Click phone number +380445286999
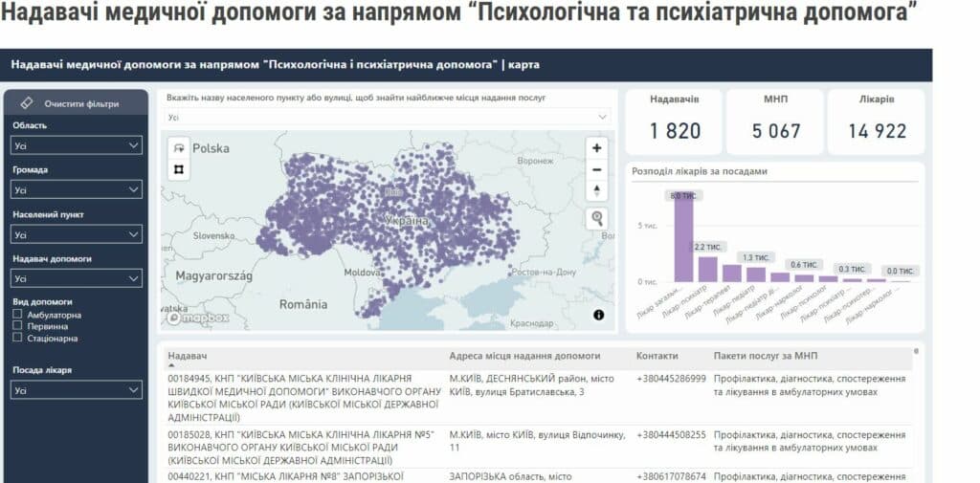 pyautogui.click(x=671, y=379)
